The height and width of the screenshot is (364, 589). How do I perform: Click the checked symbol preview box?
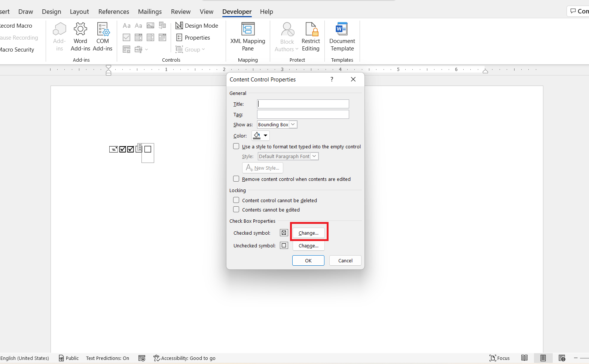pyautogui.click(x=284, y=233)
